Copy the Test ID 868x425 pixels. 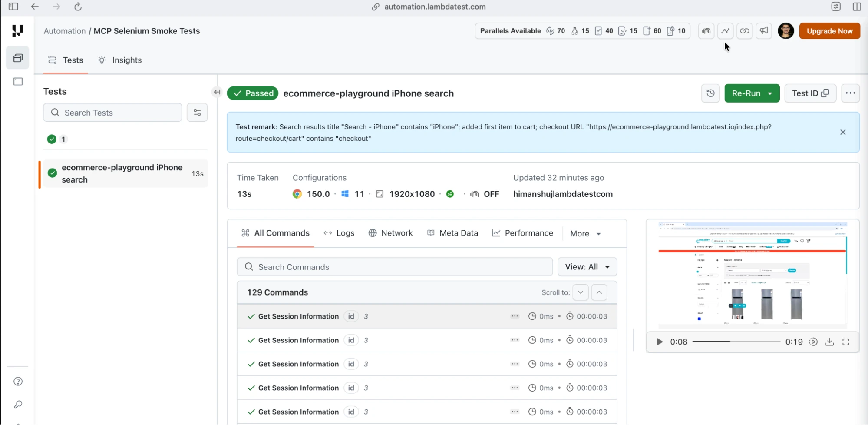pyautogui.click(x=810, y=93)
